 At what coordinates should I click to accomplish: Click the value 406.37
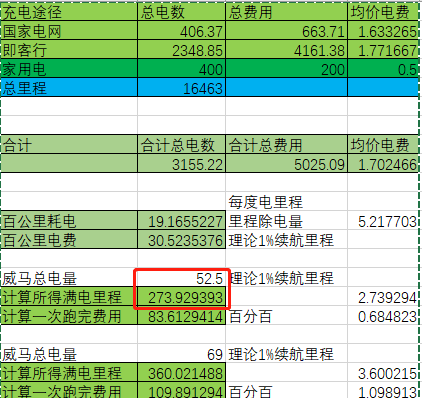coord(181,31)
